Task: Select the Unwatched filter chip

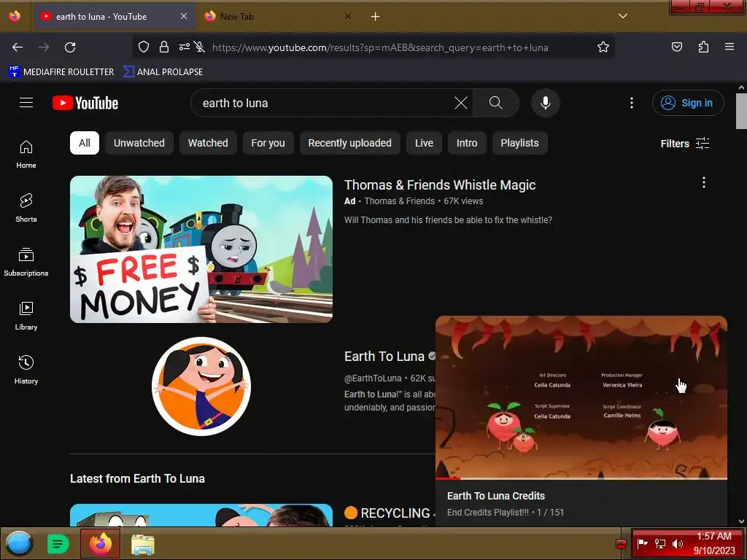Action: [139, 143]
